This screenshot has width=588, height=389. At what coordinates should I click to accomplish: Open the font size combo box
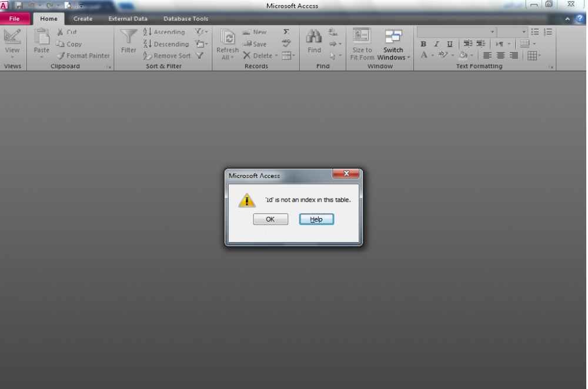[x=512, y=32]
